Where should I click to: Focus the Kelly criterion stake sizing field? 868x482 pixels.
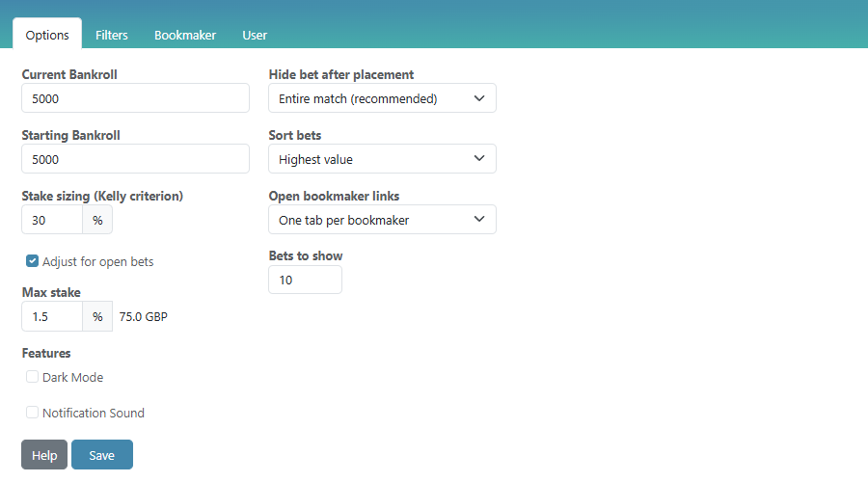52,220
